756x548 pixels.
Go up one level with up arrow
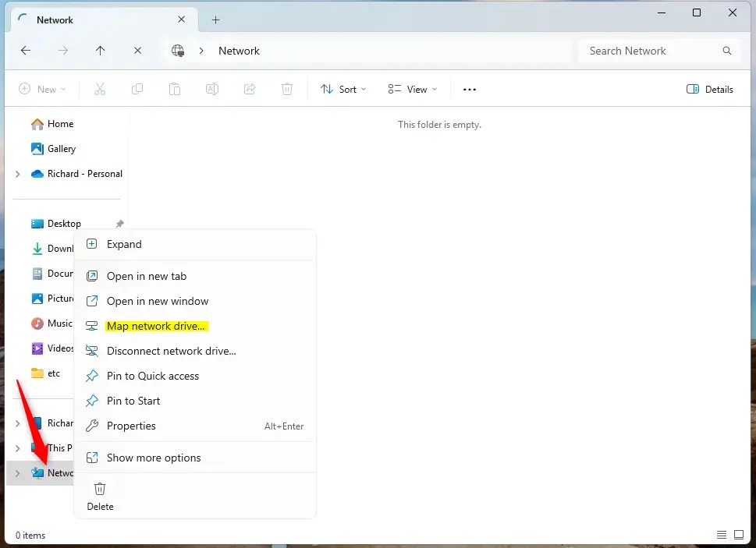101,51
